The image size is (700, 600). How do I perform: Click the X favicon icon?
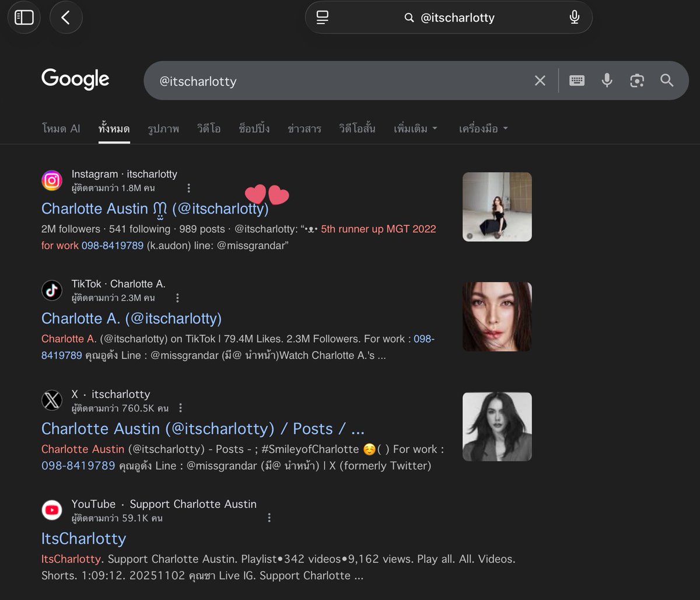click(52, 400)
